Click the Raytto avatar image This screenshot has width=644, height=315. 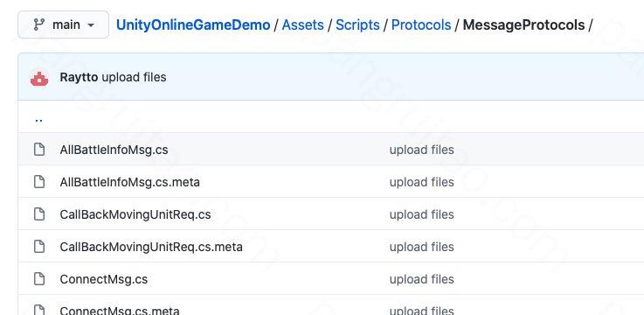coord(39,77)
